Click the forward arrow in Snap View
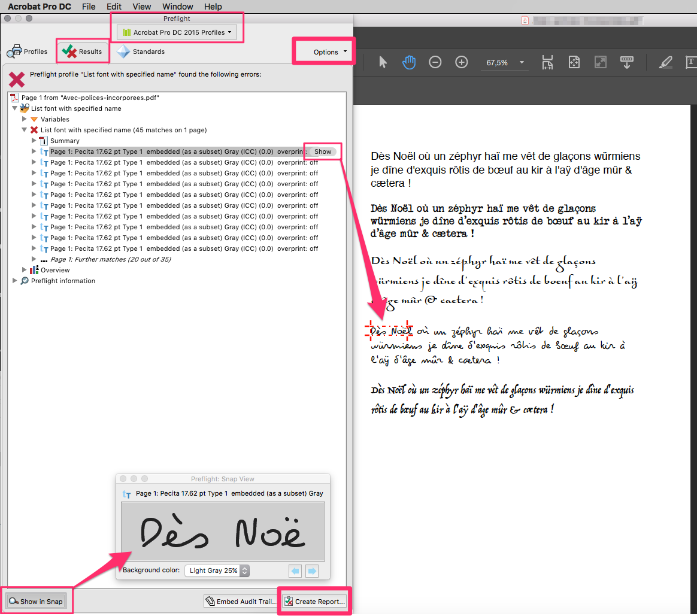Screen dimensions: 697x616 tap(311, 571)
